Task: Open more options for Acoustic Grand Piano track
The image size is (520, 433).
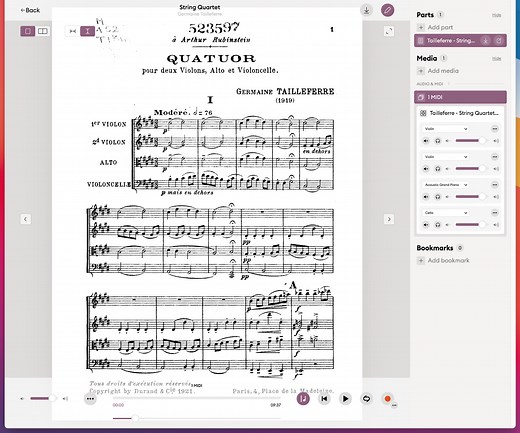Action: tap(495, 185)
